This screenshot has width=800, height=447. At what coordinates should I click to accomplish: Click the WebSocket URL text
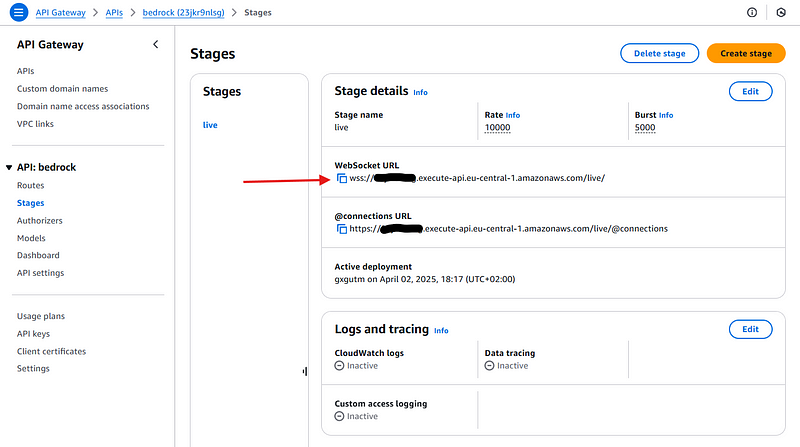pos(477,178)
